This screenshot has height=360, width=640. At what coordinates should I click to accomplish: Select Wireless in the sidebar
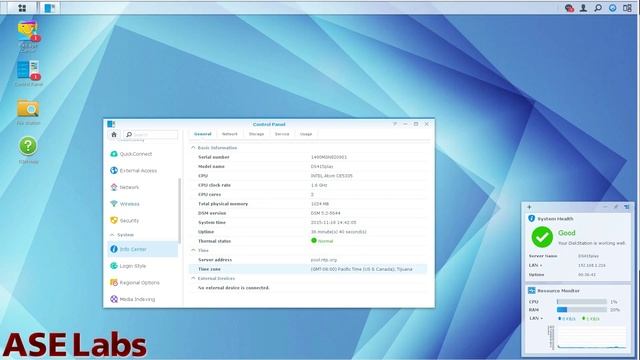142,204
